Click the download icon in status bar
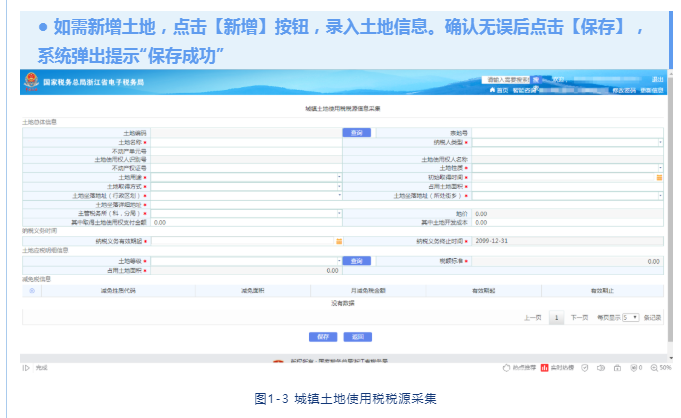 click(x=617, y=368)
